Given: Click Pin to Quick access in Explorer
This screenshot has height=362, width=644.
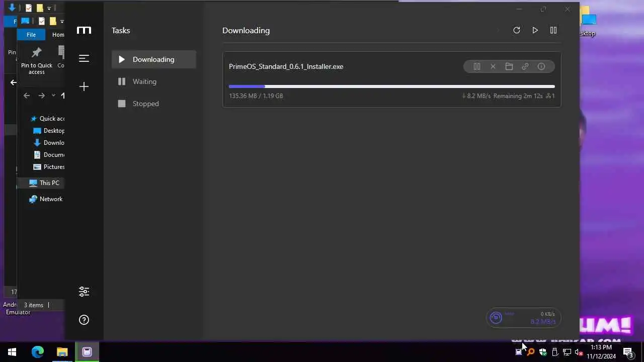Looking at the screenshot, I should tap(37, 60).
